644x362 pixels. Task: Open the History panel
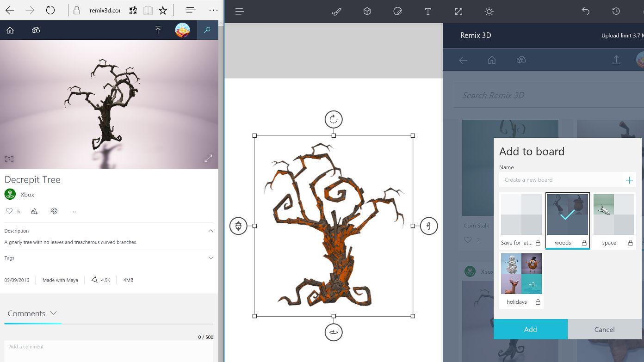pyautogui.click(x=616, y=11)
